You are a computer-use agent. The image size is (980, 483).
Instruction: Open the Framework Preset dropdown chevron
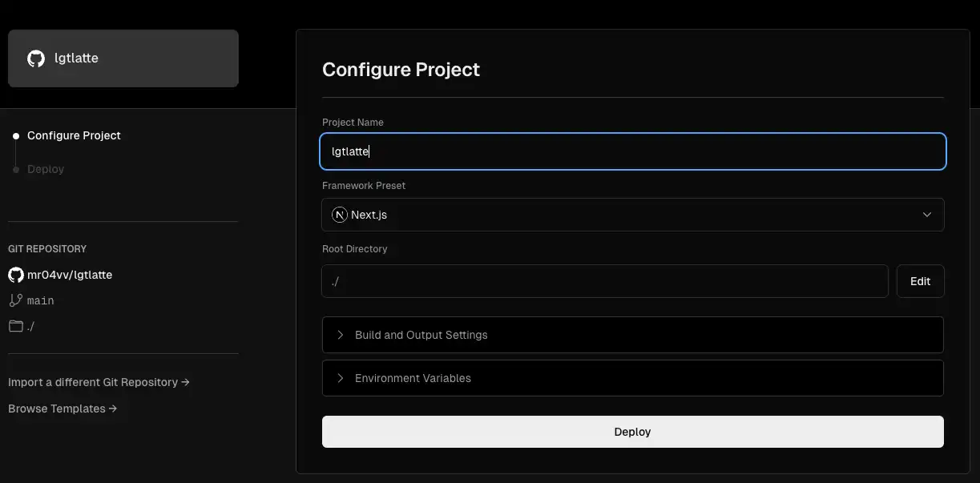click(x=927, y=215)
